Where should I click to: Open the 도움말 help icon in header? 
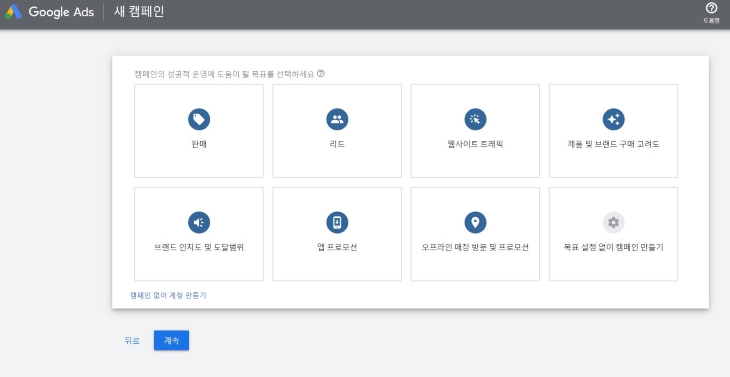(711, 8)
